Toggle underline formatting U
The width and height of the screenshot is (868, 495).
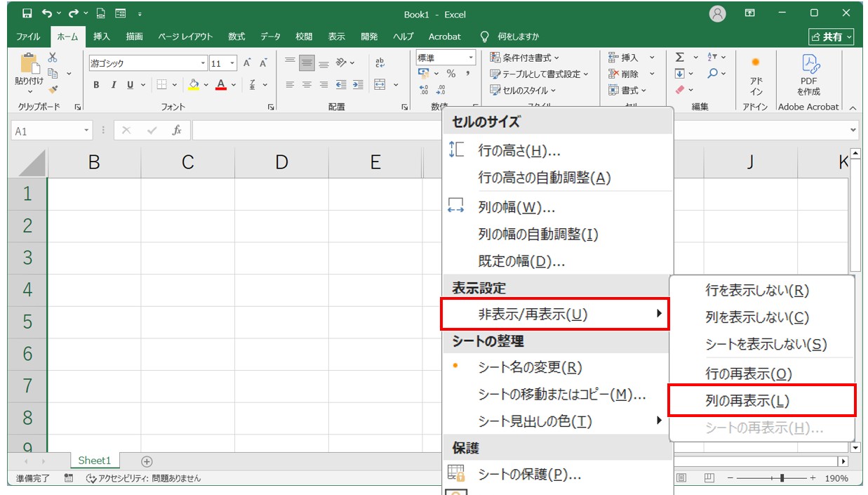[130, 85]
